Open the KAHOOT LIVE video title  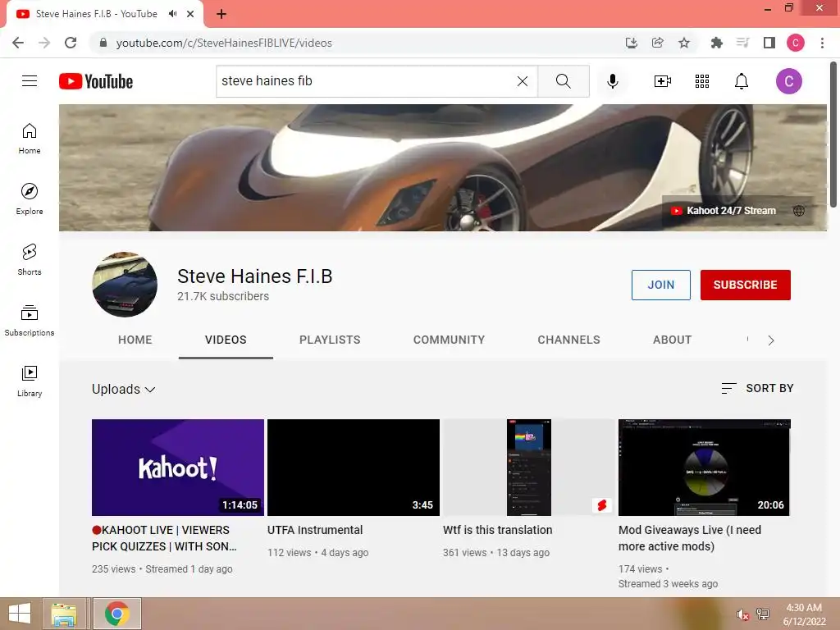(164, 538)
